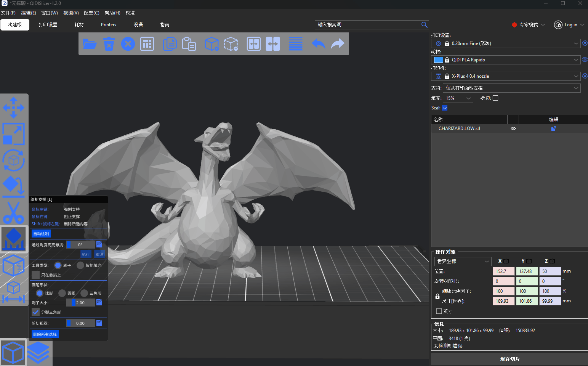
Task: Open the File menu
Action: click(x=8, y=13)
